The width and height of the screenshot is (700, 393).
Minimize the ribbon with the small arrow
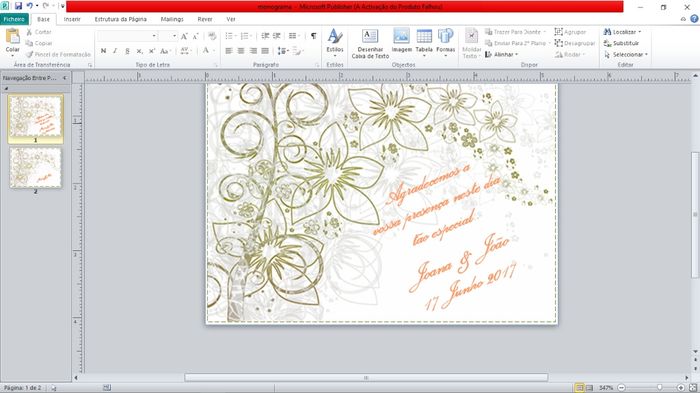(x=683, y=19)
